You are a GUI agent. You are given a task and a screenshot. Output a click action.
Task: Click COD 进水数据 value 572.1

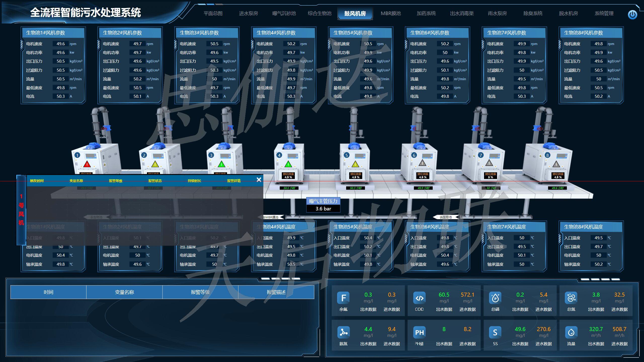coord(467,295)
